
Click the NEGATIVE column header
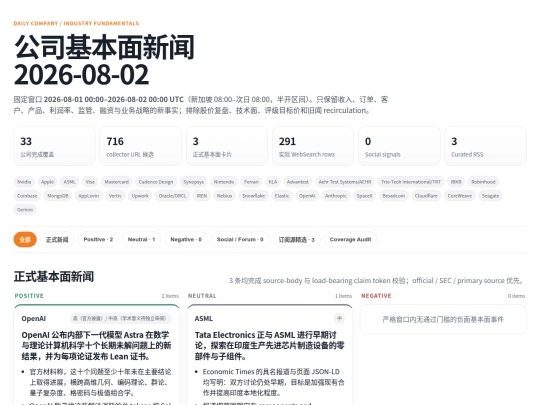[x=376, y=296]
